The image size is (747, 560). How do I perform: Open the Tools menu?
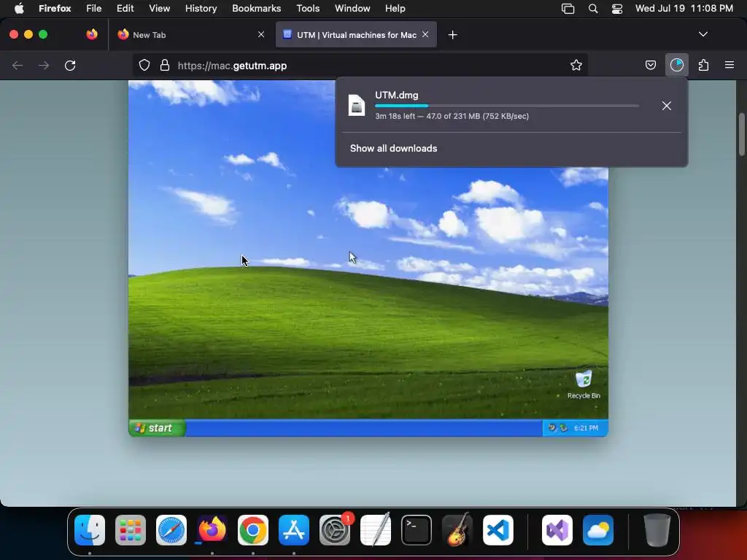point(308,9)
